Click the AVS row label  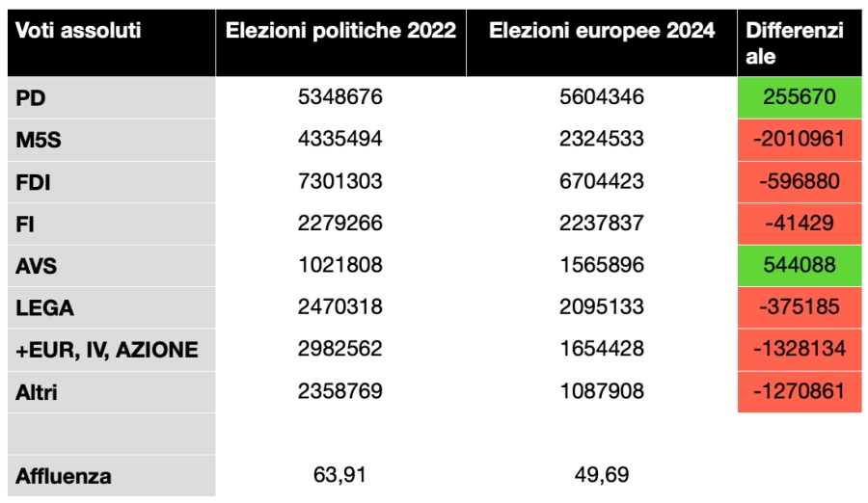pos(37,266)
